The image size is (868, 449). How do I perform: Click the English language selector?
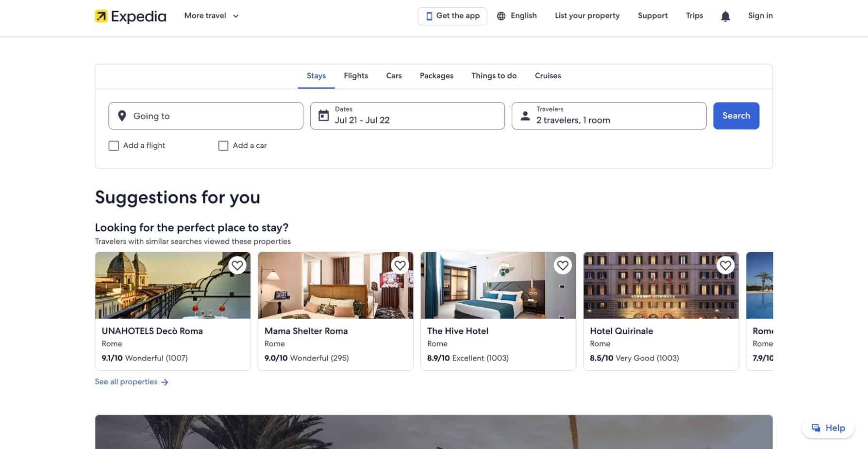tap(517, 16)
